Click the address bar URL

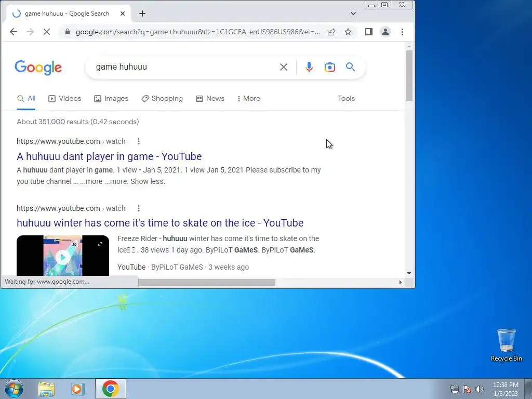click(x=198, y=32)
